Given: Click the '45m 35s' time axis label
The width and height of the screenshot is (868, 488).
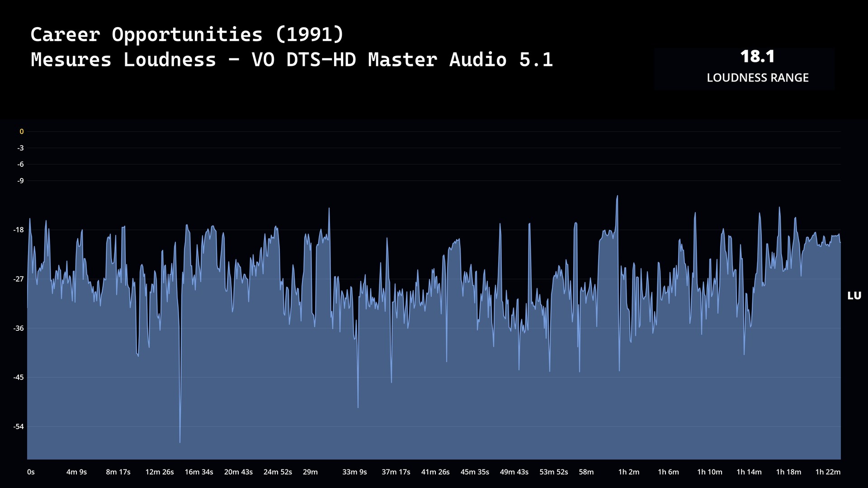Looking at the screenshot, I should tap(475, 472).
